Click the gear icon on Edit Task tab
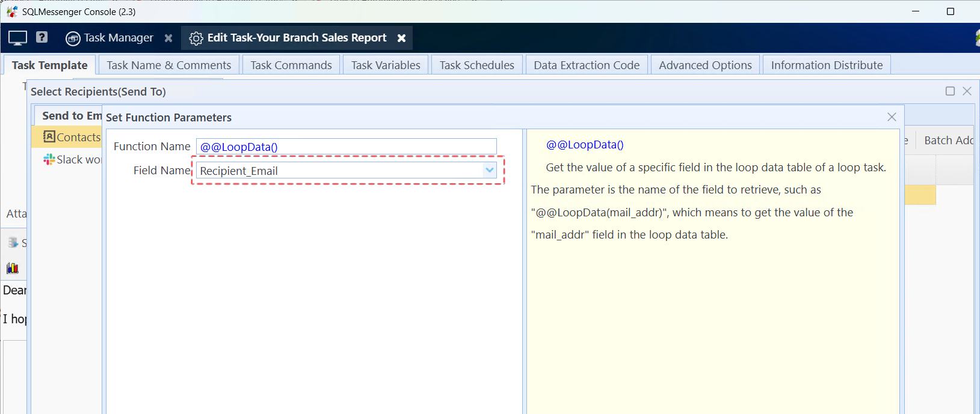This screenshot has width=980, height=414. 196,38
